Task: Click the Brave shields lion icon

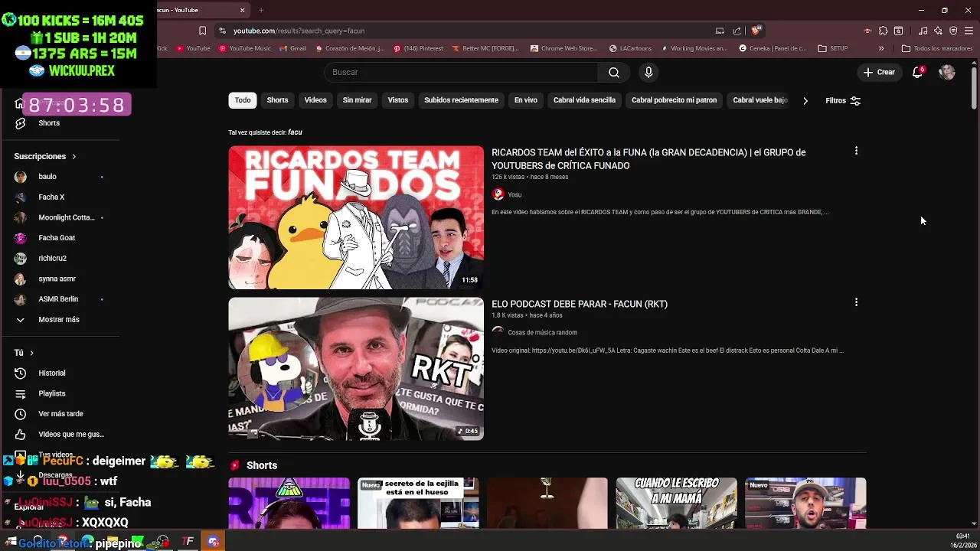Action: [x=756, y=31]
